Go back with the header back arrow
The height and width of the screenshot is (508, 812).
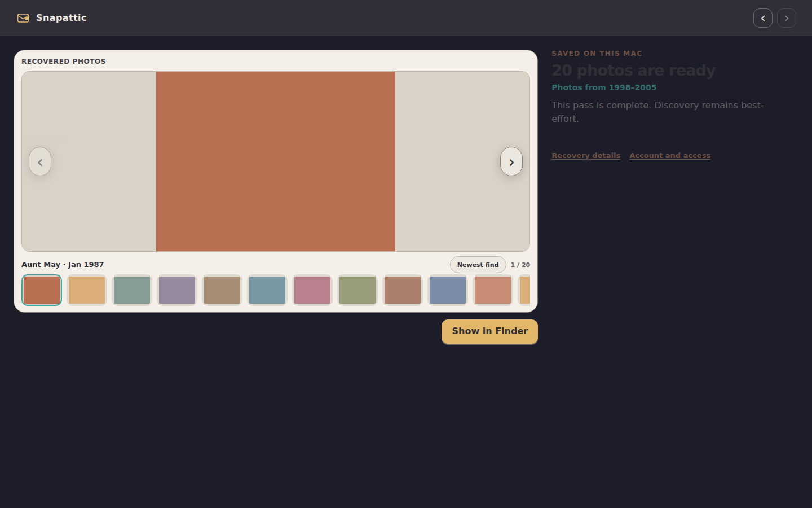763,18
